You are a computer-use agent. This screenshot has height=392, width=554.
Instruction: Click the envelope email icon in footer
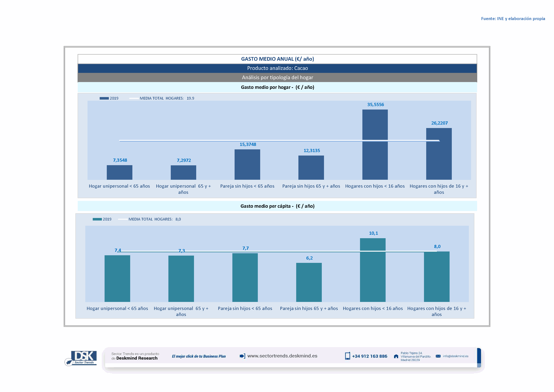pos(438,356)
